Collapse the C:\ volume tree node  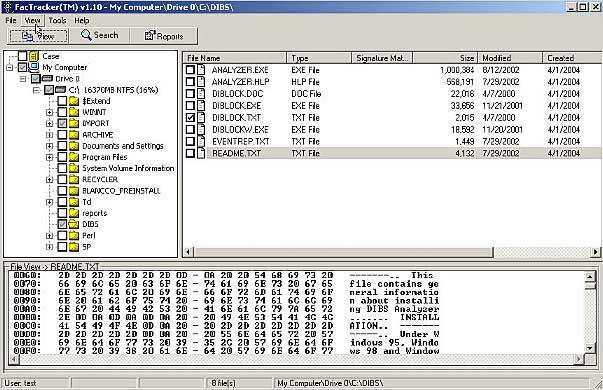pyautogui.click(x=37, y=90)
